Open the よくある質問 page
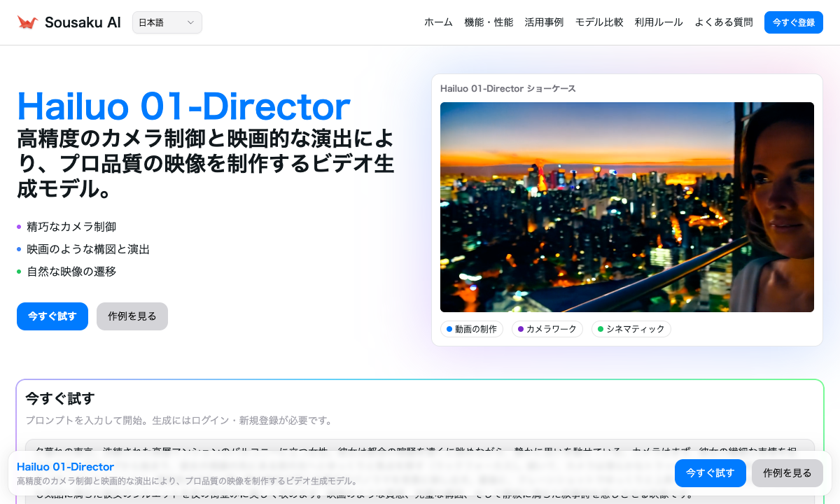This screenshot has width=840, height=504. (724, 22)
